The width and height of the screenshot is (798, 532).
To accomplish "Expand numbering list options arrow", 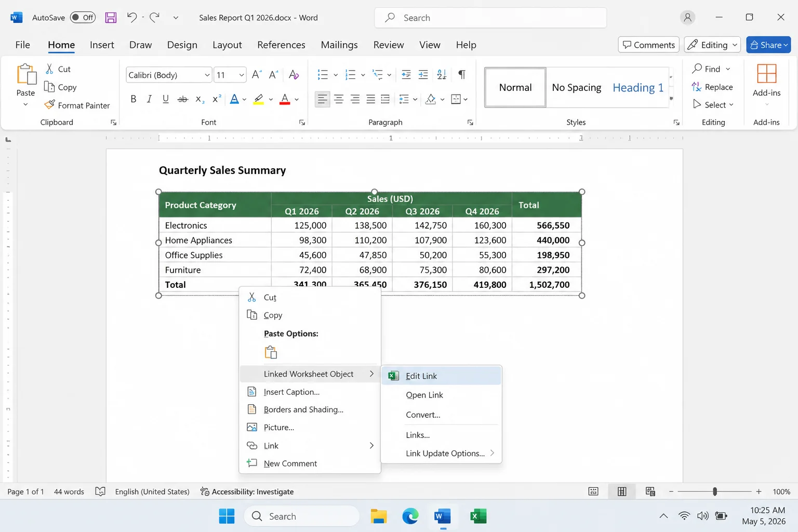I will (363, 75).
